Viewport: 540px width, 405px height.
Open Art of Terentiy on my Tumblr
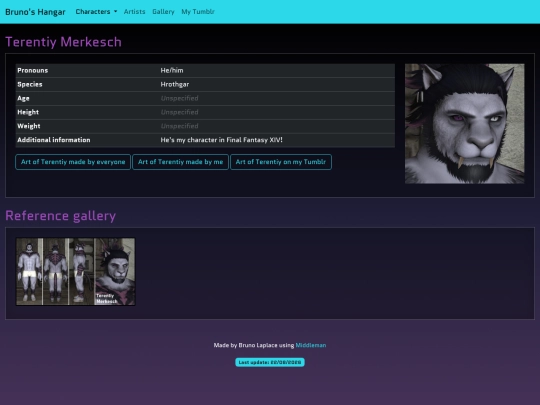pos(281,162)
